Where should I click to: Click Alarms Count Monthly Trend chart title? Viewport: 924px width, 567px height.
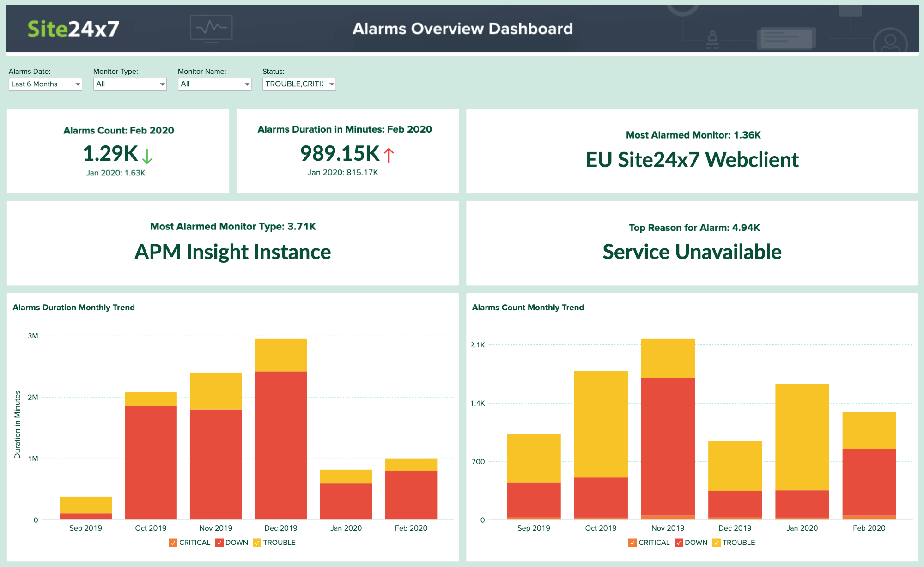(528, 308)
